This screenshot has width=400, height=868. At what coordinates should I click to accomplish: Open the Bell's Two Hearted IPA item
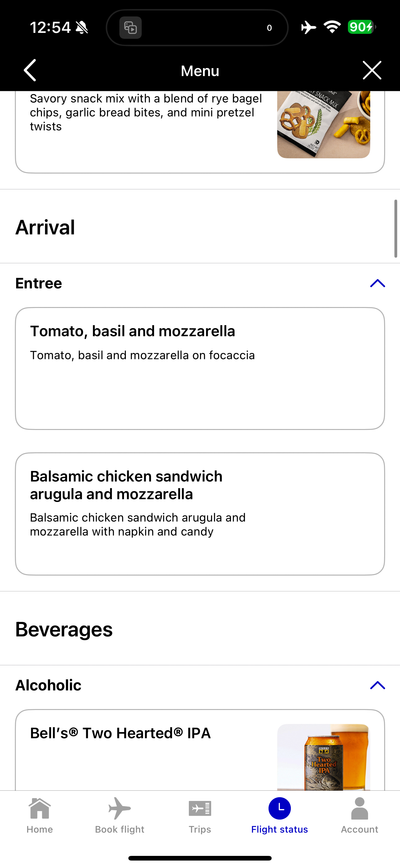click(x=200, y=750)
